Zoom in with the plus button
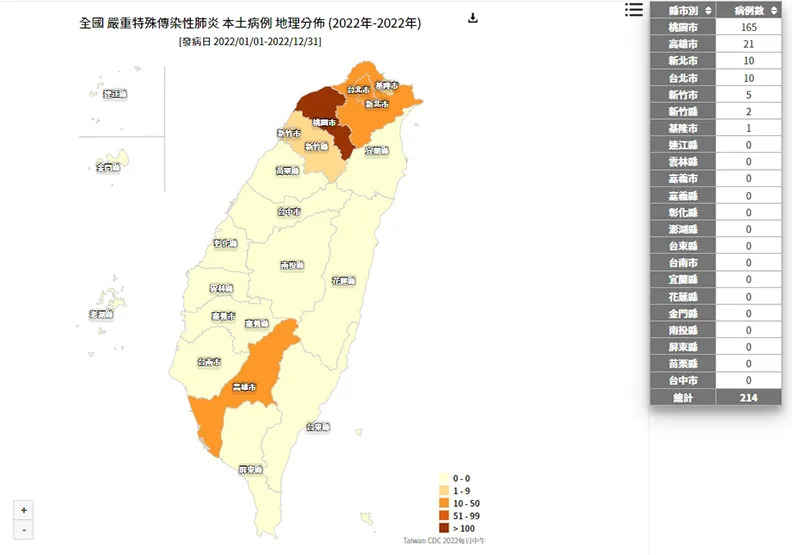 [23, 510]
